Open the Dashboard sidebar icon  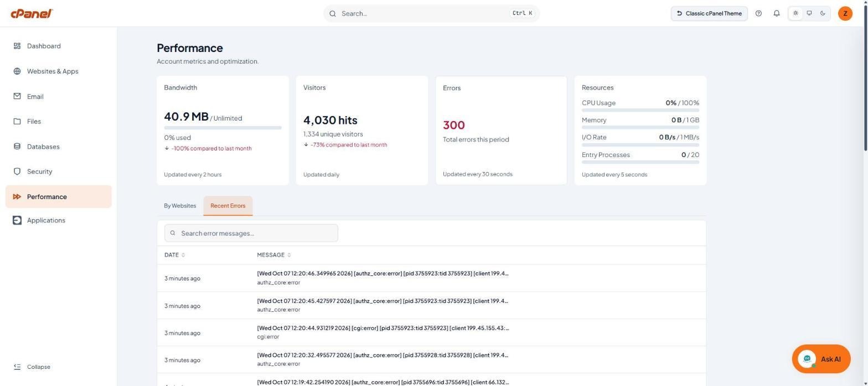point(17,46)
